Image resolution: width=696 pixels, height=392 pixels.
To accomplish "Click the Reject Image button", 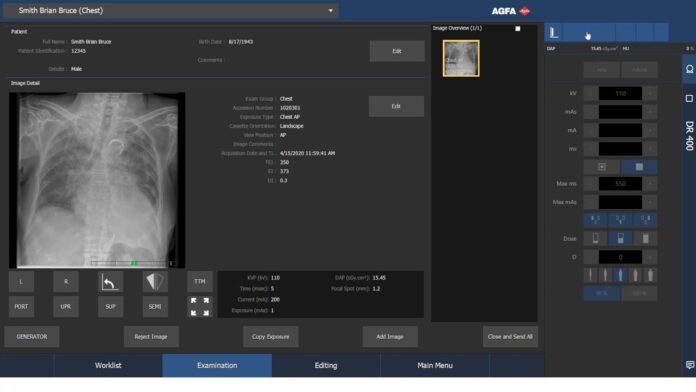I will click(151, 337).
